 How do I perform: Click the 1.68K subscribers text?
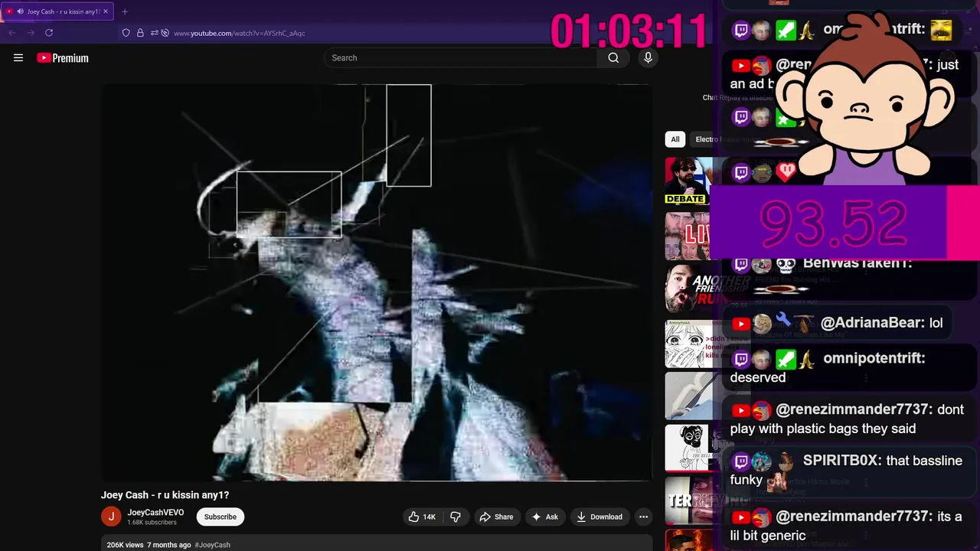[x=152, y=523]
